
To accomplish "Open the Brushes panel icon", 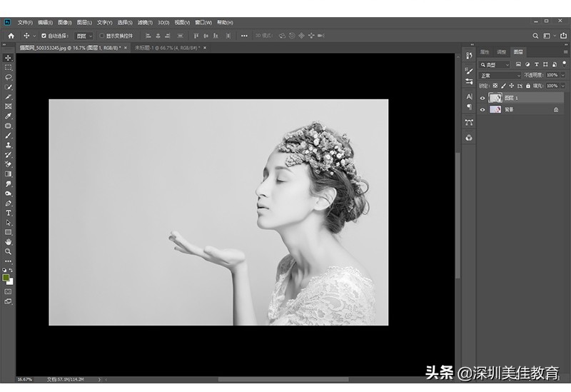I will click(469, 71).
